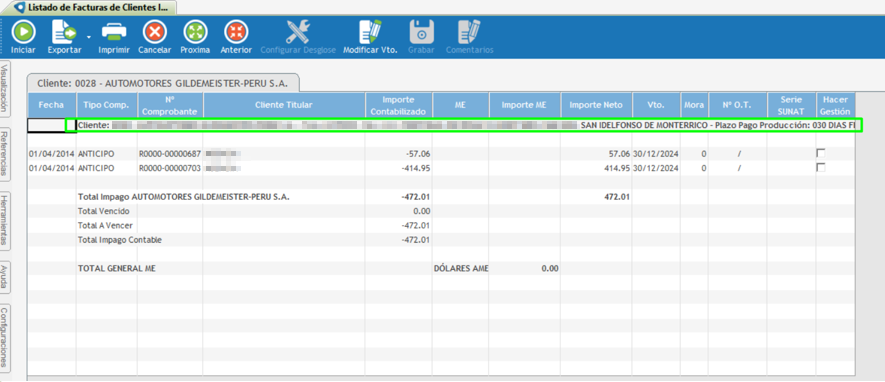The image size is (885, 382).
Task: Click the Tipo Comp. column header
Action: point(107,105)
